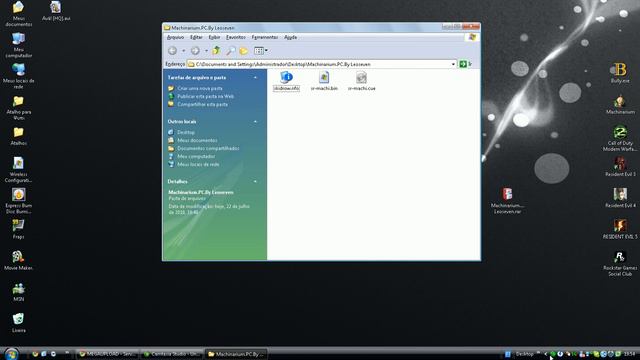Open Meus documentos in Outros locais

tap(197, 140)
